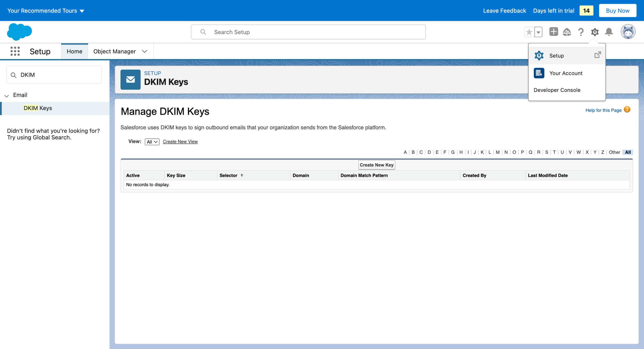Click the orange help icon for this page
The height and width of the screenshot is (349, 644).
627,110
